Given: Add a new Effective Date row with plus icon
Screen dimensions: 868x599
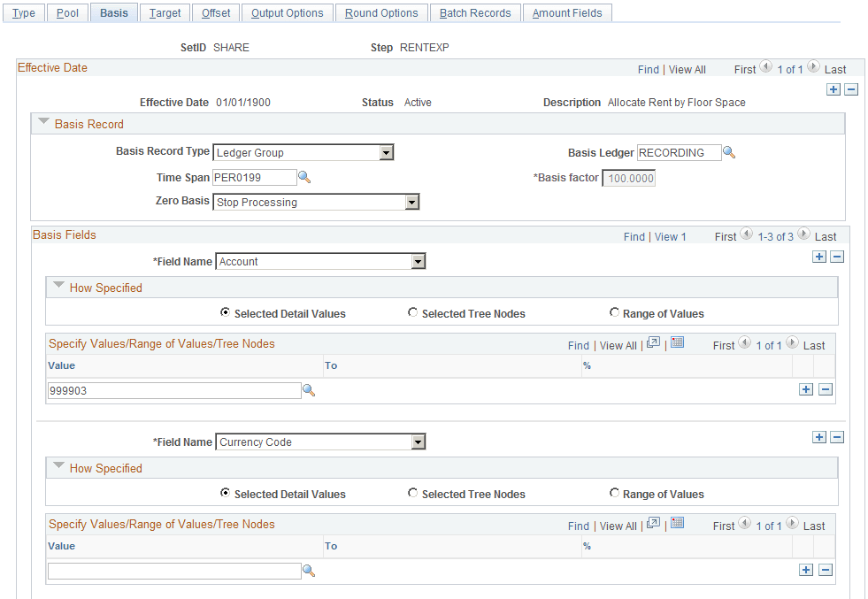Looking at the screenshot, I should coord(833,89).
